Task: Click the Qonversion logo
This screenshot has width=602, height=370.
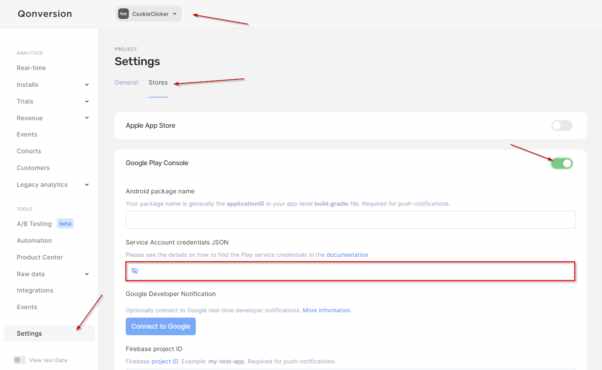Action: coord(45,14)
